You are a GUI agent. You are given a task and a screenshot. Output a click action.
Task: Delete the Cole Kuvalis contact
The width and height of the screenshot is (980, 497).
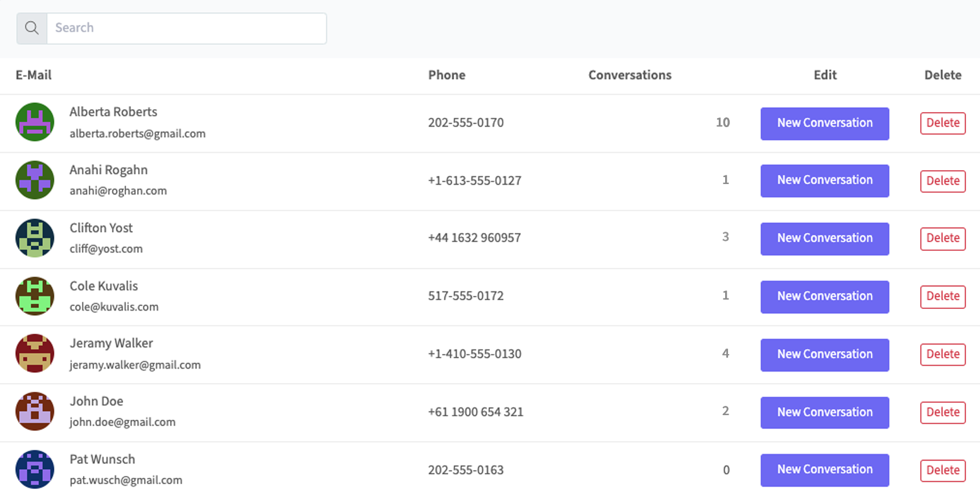[942, 297]
